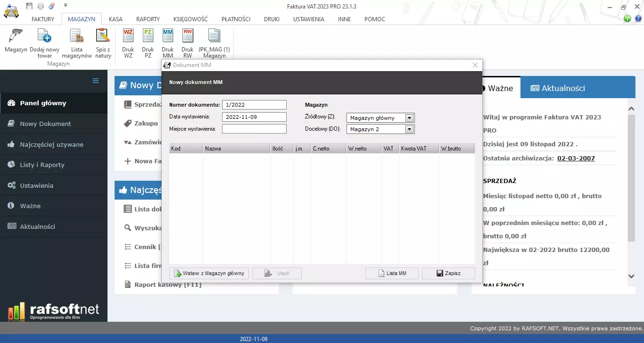The image size is (644, 343).
Task: Open the Magazyn barcode scanner icon
Action: [16, 36]
